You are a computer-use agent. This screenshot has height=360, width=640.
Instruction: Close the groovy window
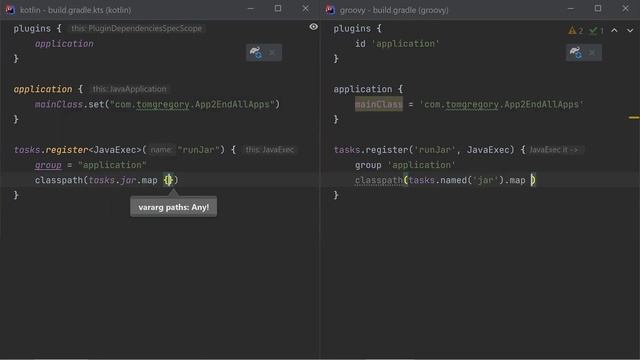point(625,9)
